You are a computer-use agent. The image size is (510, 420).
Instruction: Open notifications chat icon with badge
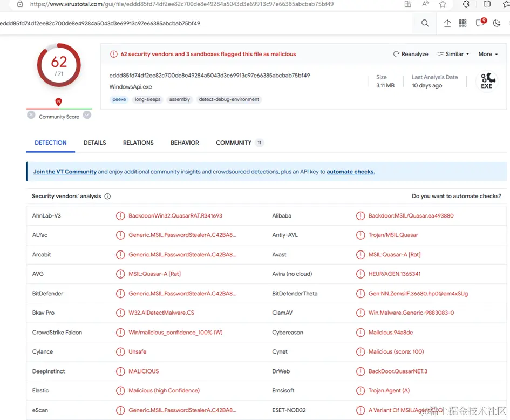pyautogui.click(x=480, y=23)
